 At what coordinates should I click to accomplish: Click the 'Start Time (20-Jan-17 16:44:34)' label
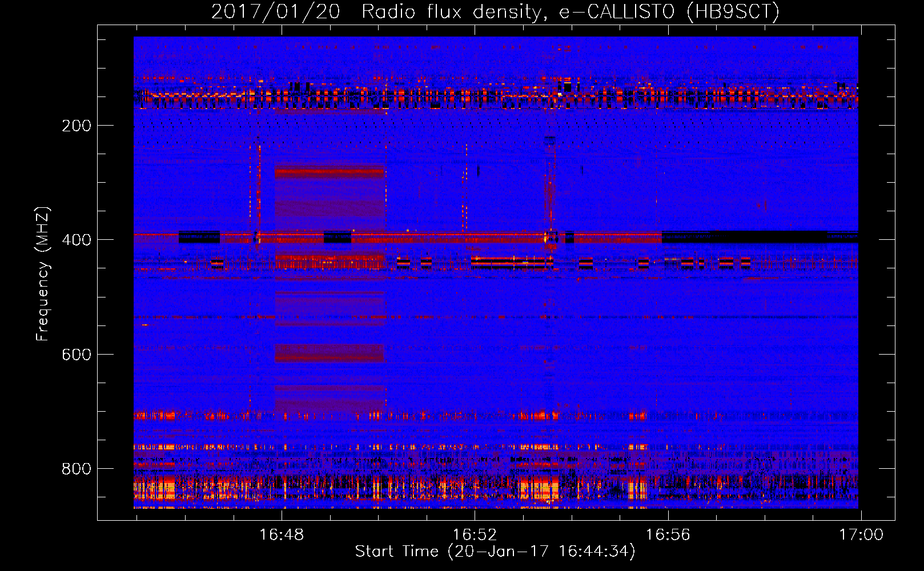[495, 552]
